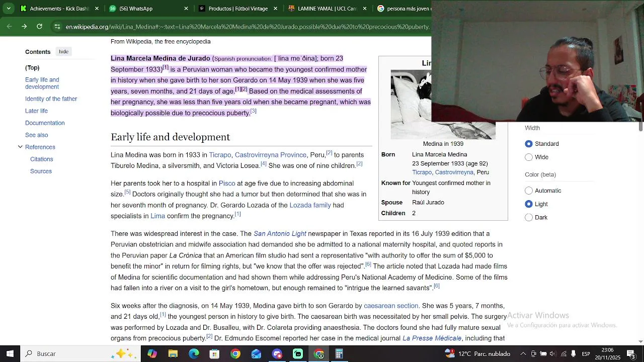Open La Presse Médicale link

point(432,338)
